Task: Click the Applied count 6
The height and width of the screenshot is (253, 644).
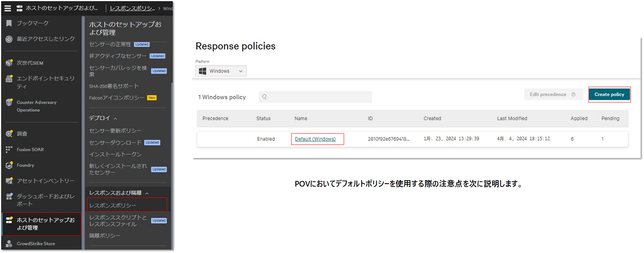Action: (x=572, y=139)
